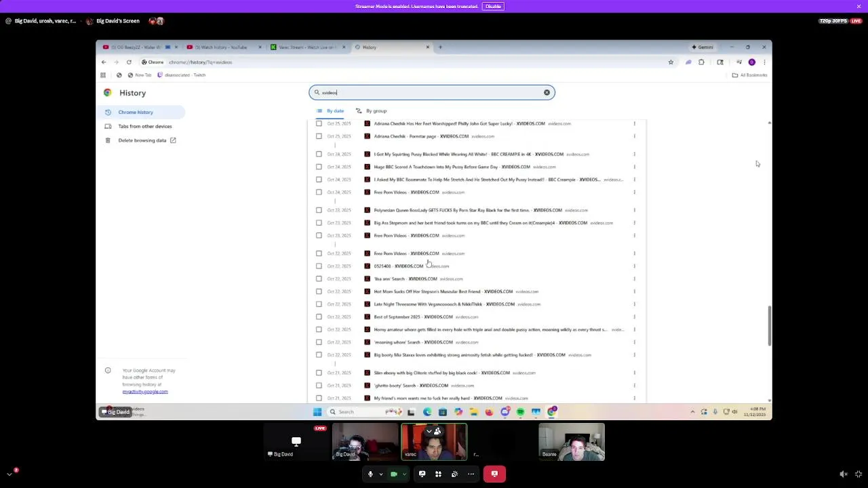
Task: Open the All Bookmarks folder
Action: tap(749, 75)
